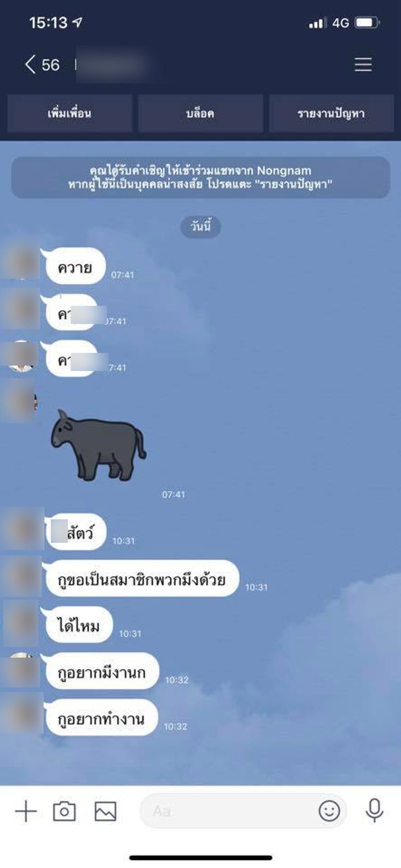Tap the invitation notice from Nongnam
This screenshot has width=401, height=868.
coord(201,178)
